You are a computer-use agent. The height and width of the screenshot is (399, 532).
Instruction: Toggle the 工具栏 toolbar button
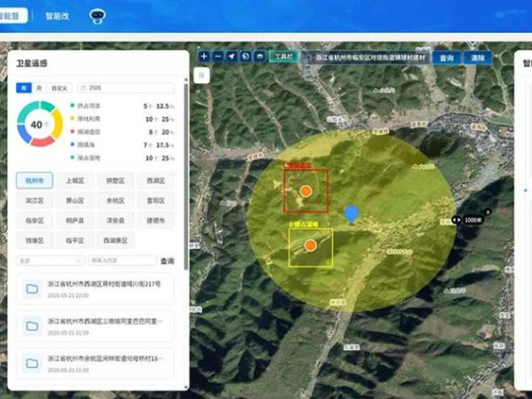[x=284, y=57]
